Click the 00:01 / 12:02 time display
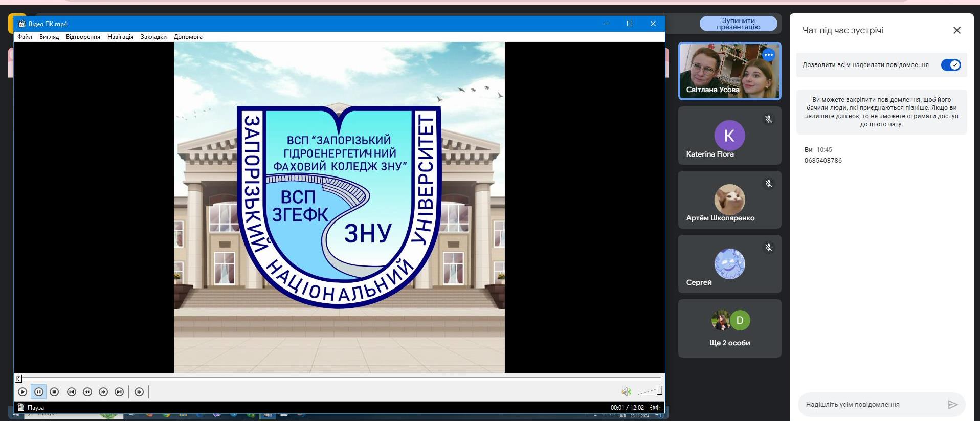 [x=627, y=408]
